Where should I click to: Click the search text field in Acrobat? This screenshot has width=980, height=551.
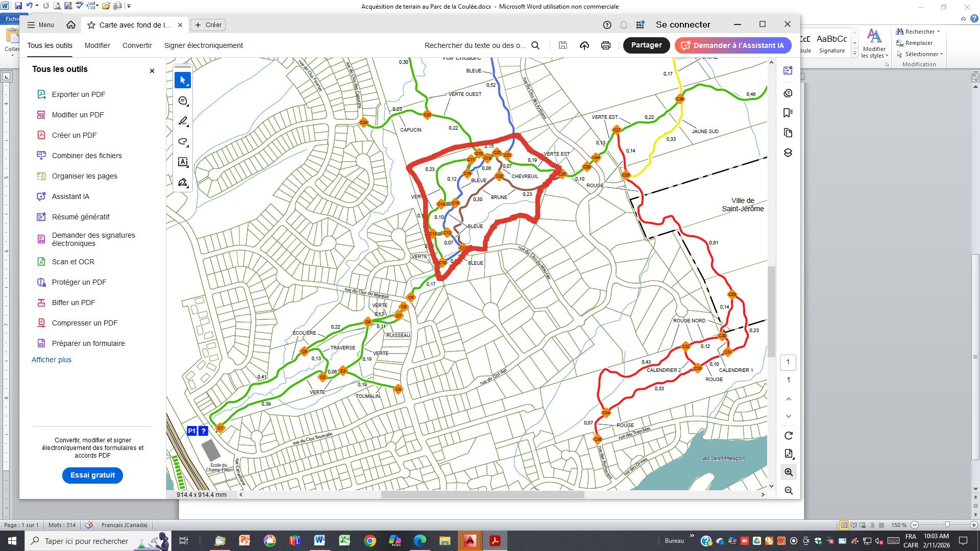coord(475,45)
